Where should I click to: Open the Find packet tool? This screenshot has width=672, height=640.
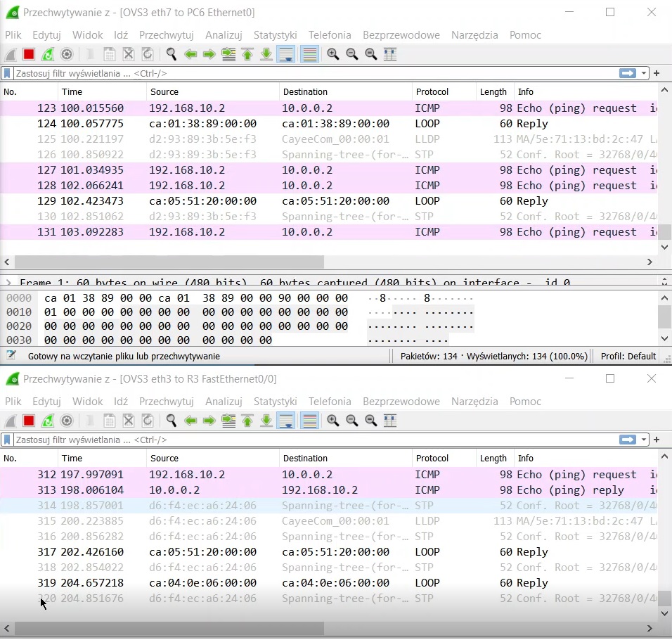pos(172,54)
